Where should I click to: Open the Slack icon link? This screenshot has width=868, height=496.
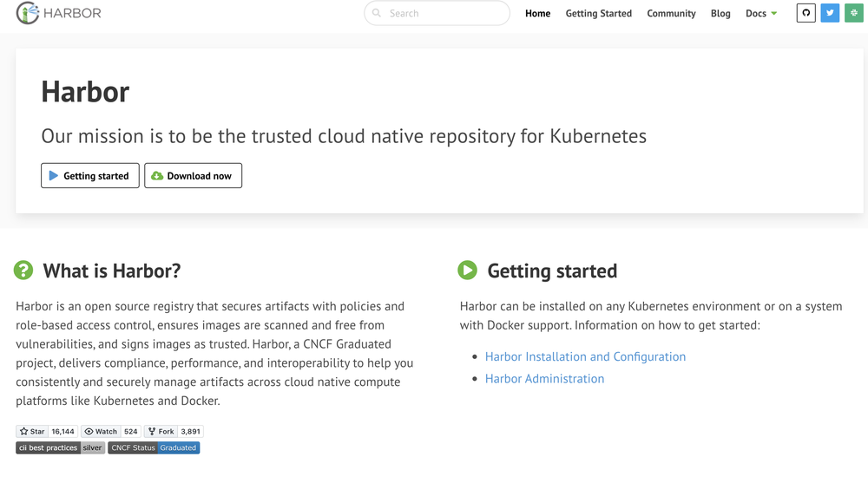pyautogui.click(x=853, y=13)
